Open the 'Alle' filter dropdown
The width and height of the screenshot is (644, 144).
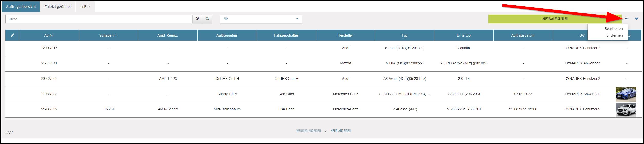pyautogui.click(x=261, y=19)
